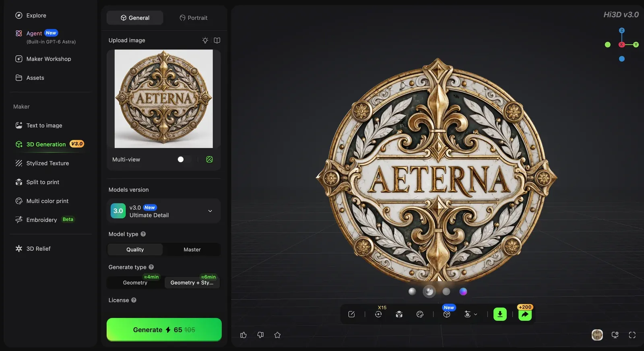
Task: Click the share arrow with +200
Action: coord(525,314)
